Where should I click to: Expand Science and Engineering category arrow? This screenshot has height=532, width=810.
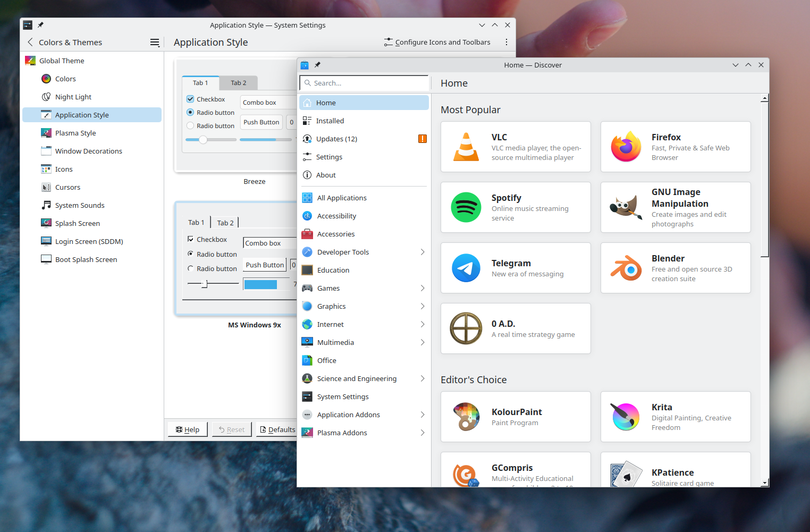pyautogui.click(x=423, y=378)
